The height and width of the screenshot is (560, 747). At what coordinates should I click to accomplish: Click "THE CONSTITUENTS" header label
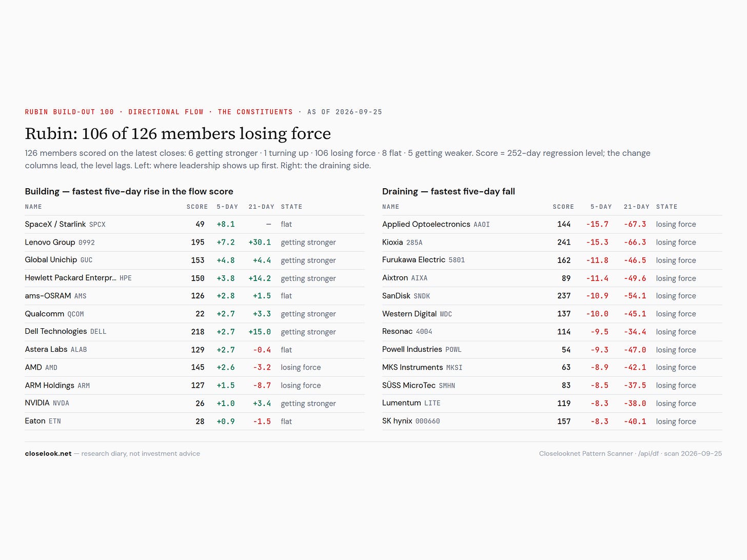point(255,112)
